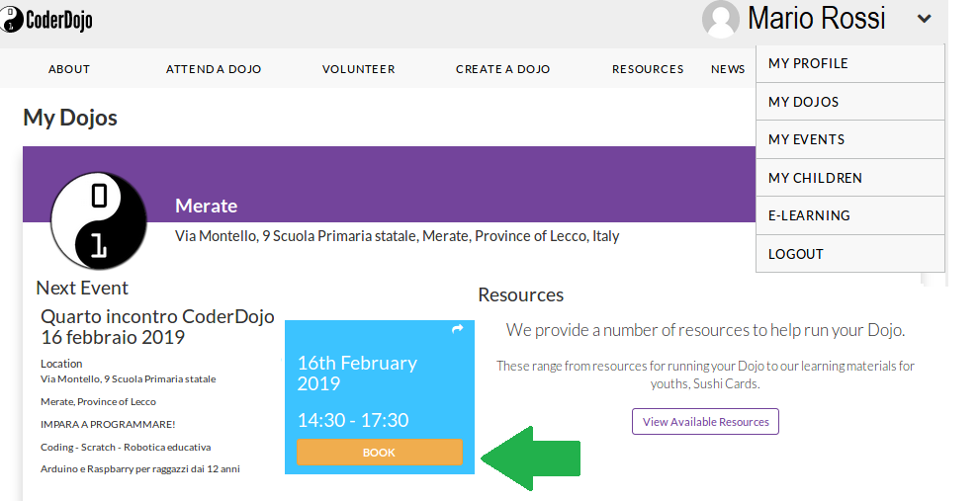Click the share arrow on event card
Image resolution: width=980 pixels, height=501 pixels.
tap(458, 329)
